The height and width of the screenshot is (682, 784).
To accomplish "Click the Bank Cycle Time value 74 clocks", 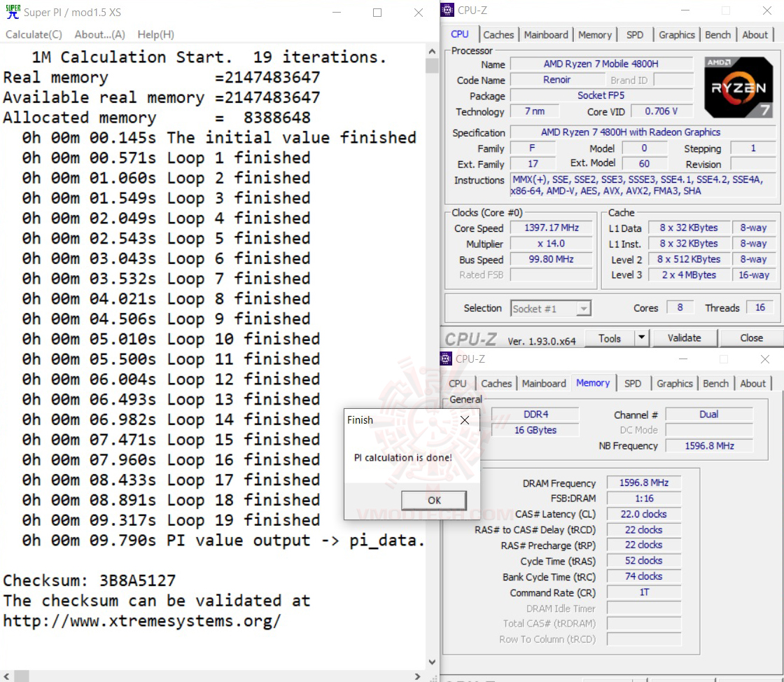I will tap(643, 576).
